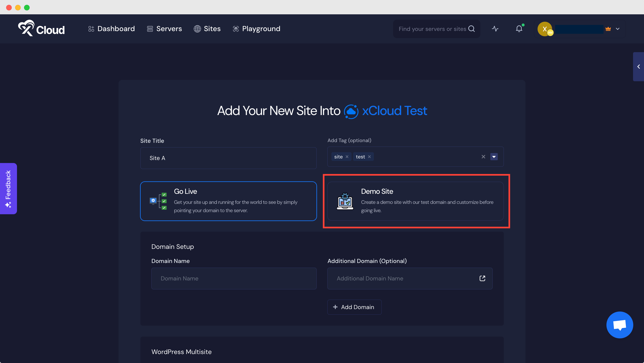The height and width of the screenshot is (363, 644).
Task: Click the yellow user avatar
Action: [545, 29]
